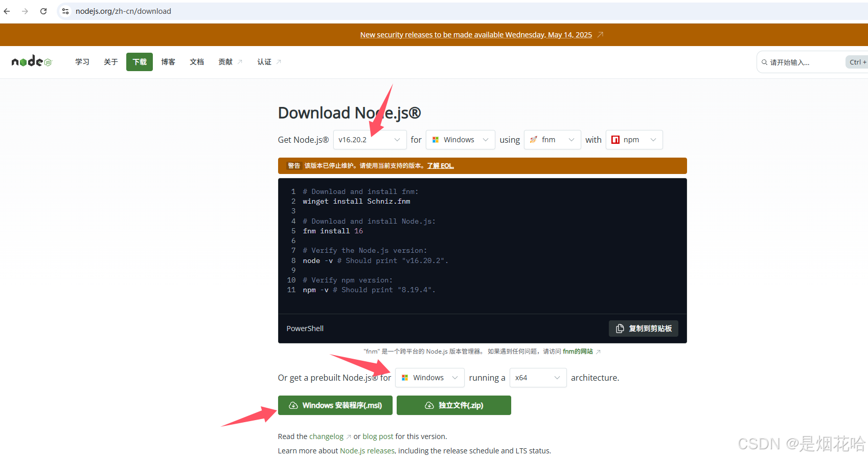This screenshot has height=459, width=868.
Task: Select the 下载 navigation tab
Action: point(140,62)
